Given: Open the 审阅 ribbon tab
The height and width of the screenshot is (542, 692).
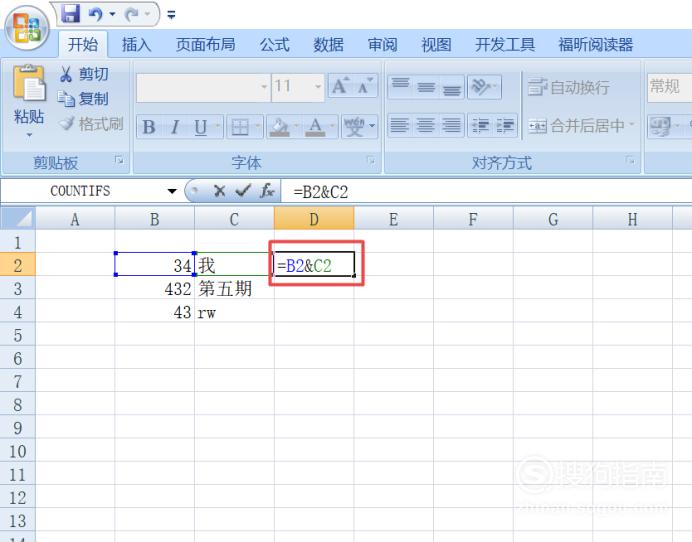Looking at the screenshot, I should coord(382,44).
